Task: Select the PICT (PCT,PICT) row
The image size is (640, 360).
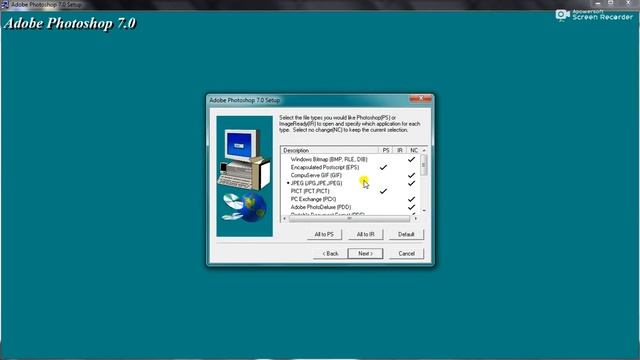Action: pos(310,191)
